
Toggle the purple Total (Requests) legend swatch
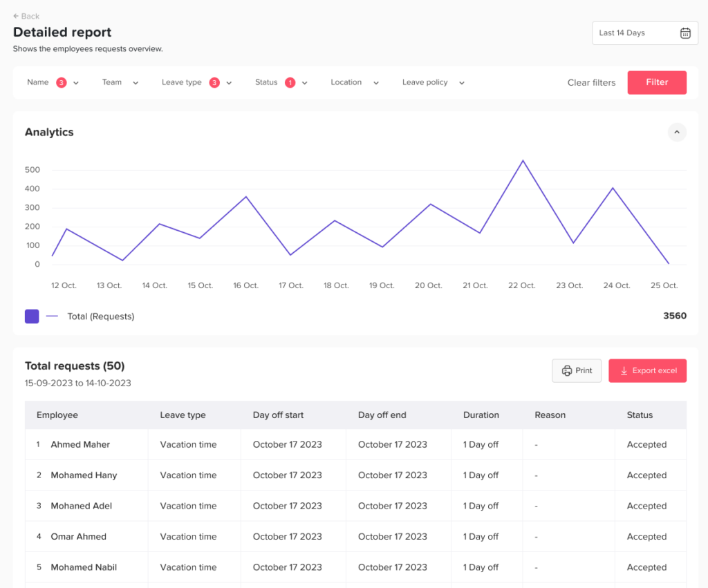coord(32,316)
